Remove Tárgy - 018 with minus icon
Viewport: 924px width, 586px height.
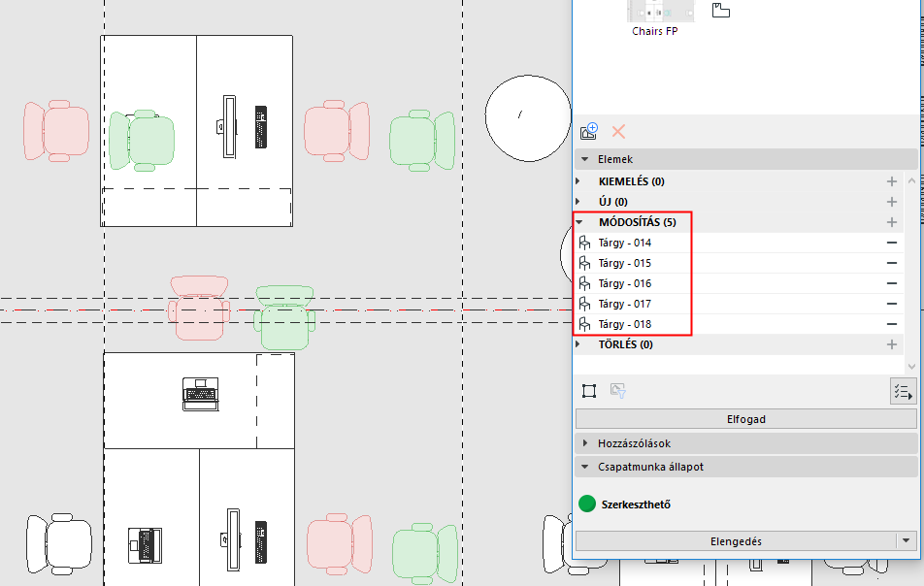pyautogui.click(x=892, y=324)
